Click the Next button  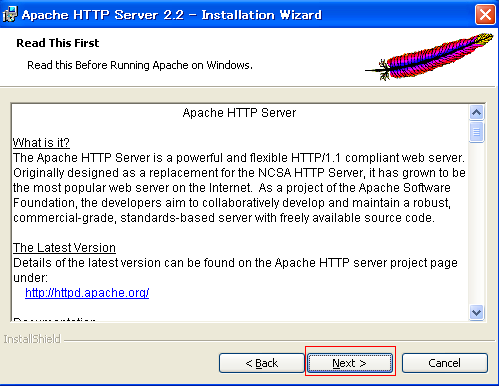pyautogui.click(x=350, y=363)
